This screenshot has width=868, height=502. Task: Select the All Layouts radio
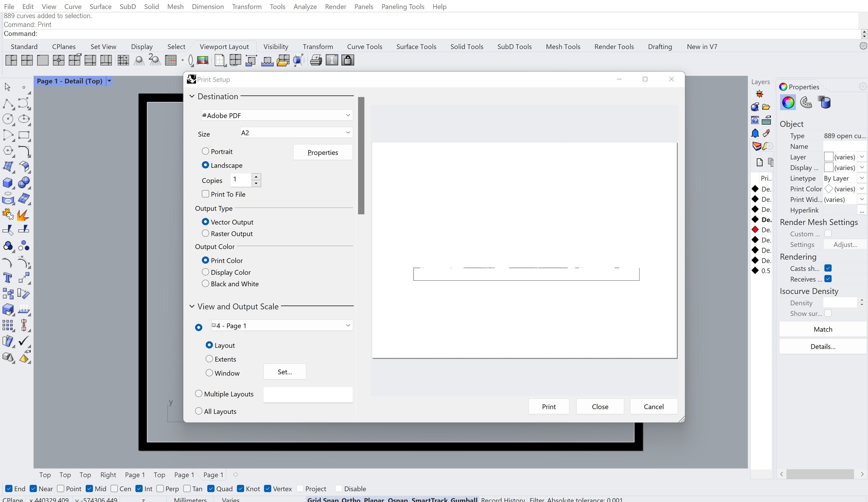point(199,411)
